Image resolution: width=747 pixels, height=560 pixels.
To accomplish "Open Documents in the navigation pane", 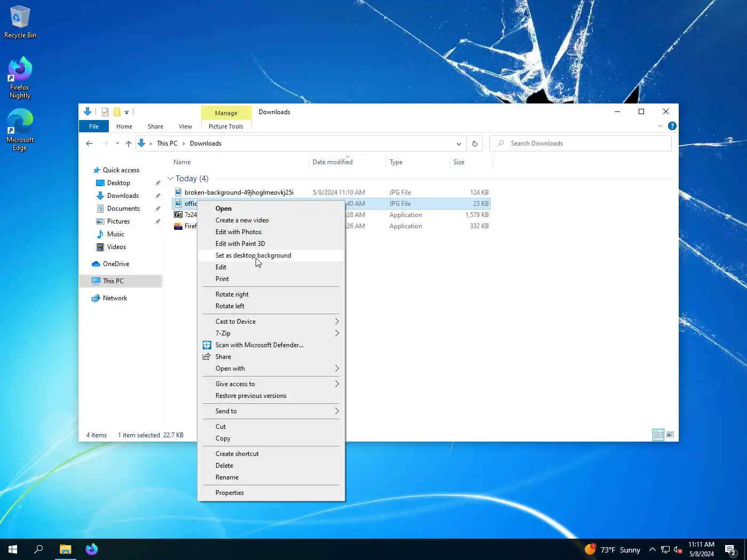I will point(123,209).
